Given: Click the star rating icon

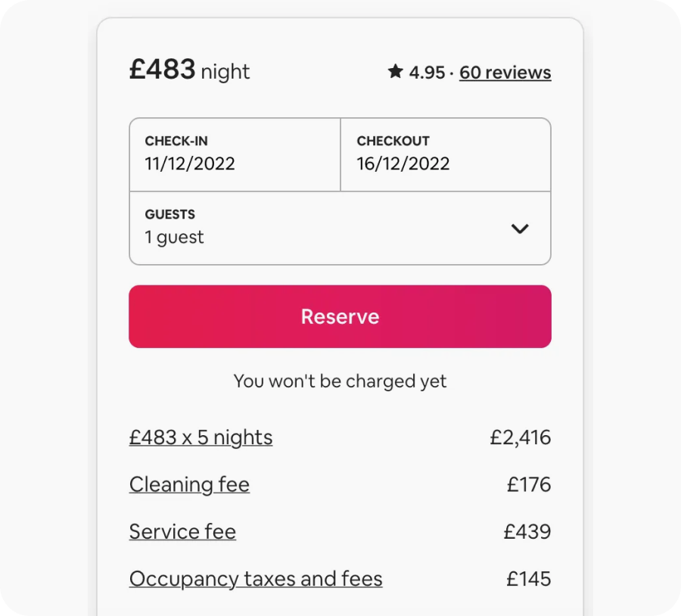Looking at the screenshot, I should point(395,72).
